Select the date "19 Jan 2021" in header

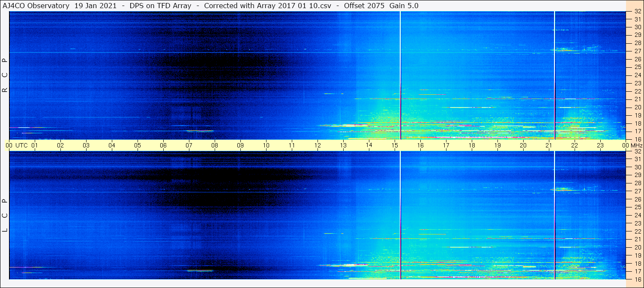[96, 6]
